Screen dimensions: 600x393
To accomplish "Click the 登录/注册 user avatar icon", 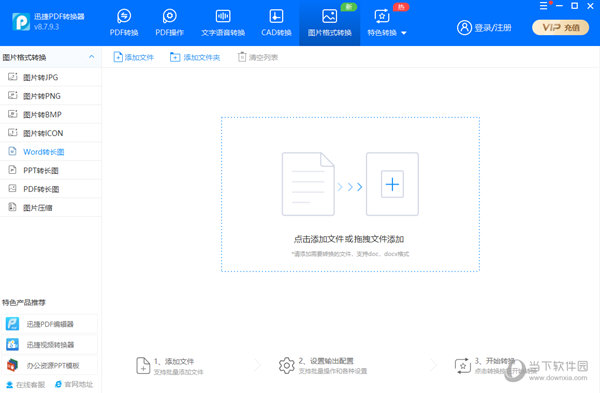I will click(464, 28).
